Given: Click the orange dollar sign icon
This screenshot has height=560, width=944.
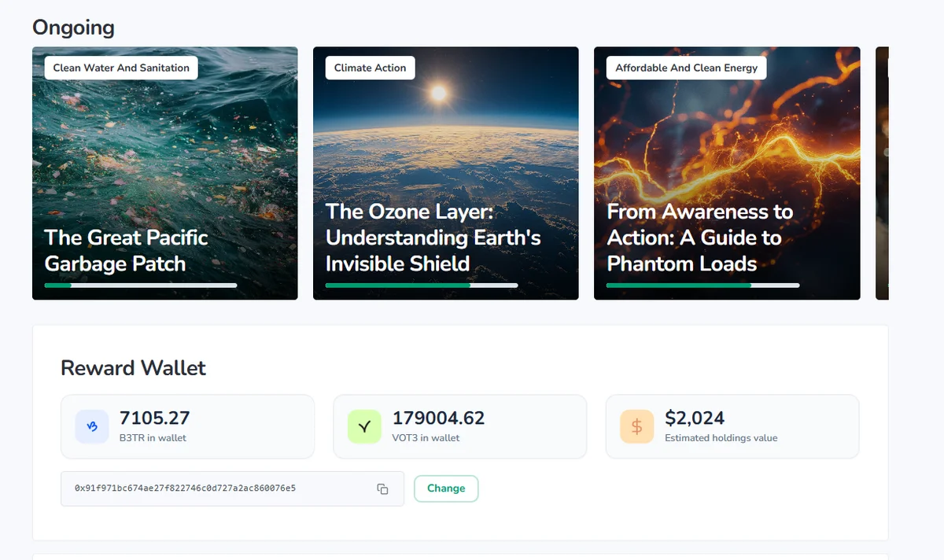Looking at the screenshot, I should point(636,426).
